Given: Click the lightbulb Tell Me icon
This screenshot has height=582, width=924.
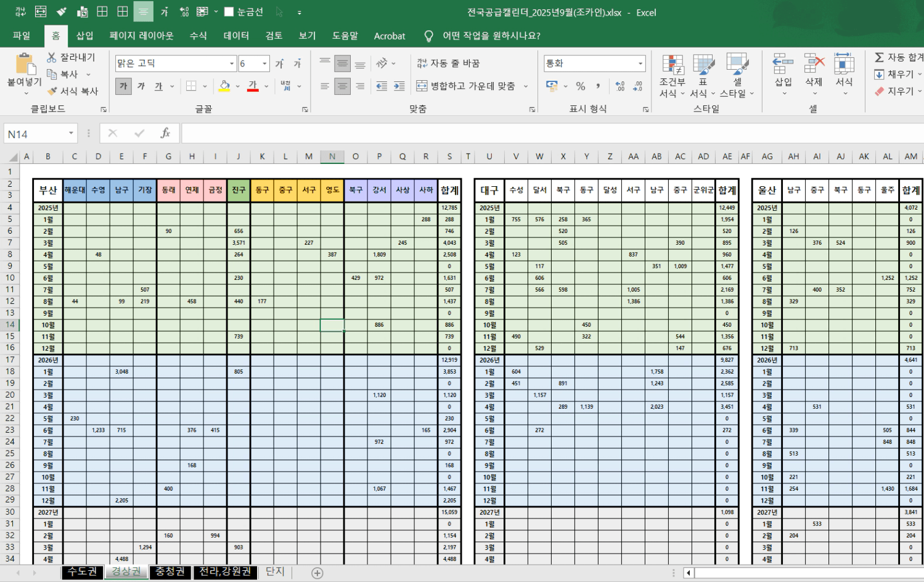Looking at the screenshot, I should (429, 36).
